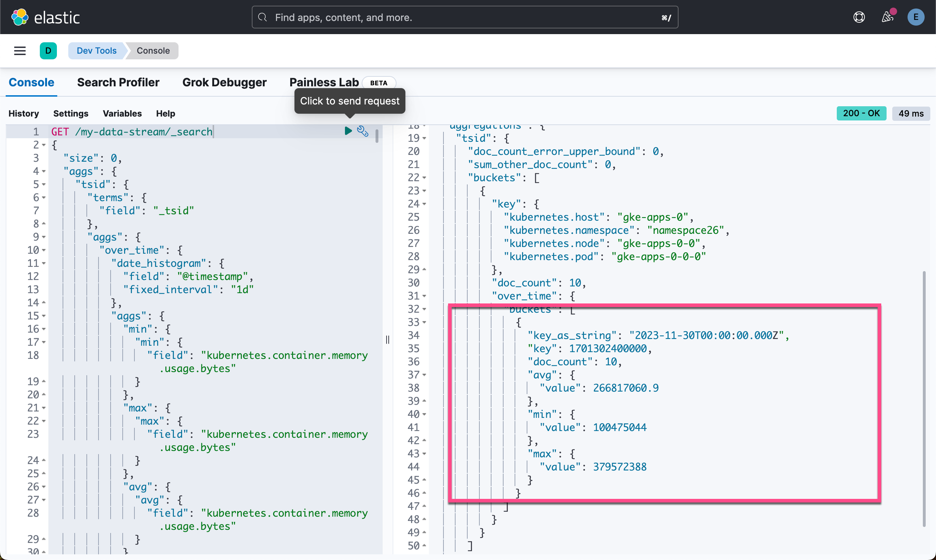
Task: Collapse response key object on line 24
Action: 424,204
